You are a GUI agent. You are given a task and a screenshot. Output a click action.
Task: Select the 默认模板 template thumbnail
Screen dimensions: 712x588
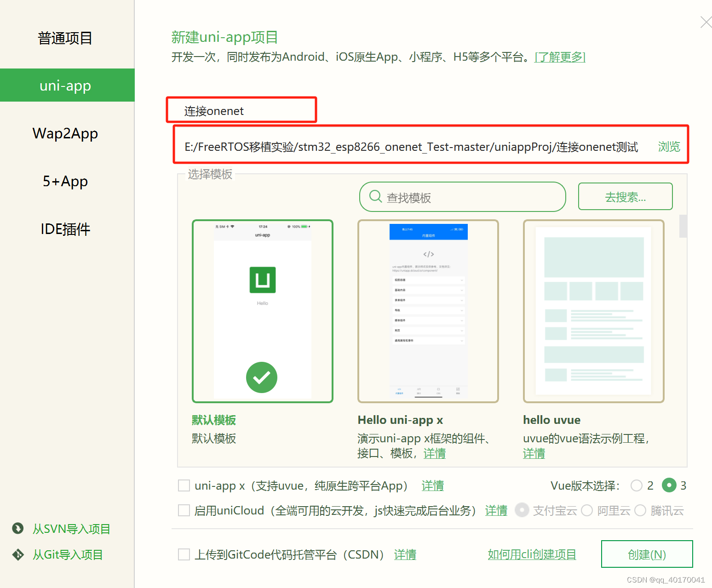tap(263, 311)
